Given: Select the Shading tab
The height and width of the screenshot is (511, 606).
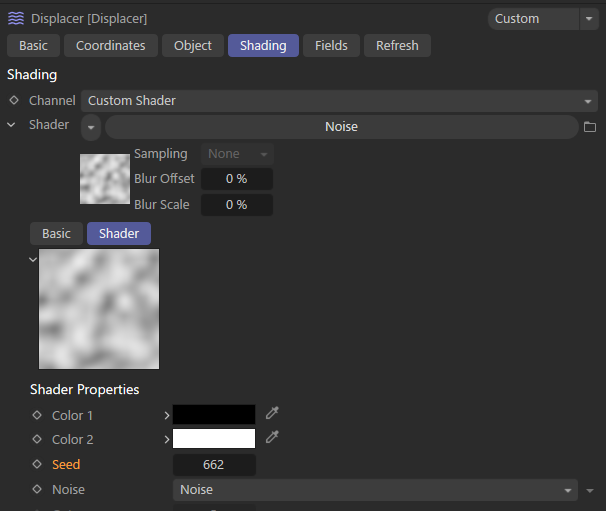Looking at the screenshot, I should pos(263,46).
